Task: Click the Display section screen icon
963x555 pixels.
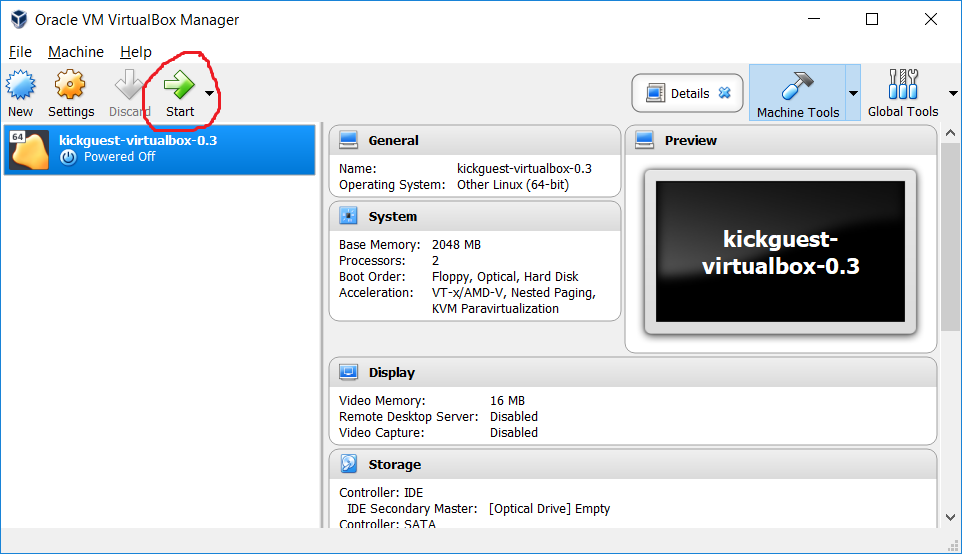Action: coord(348,373)
